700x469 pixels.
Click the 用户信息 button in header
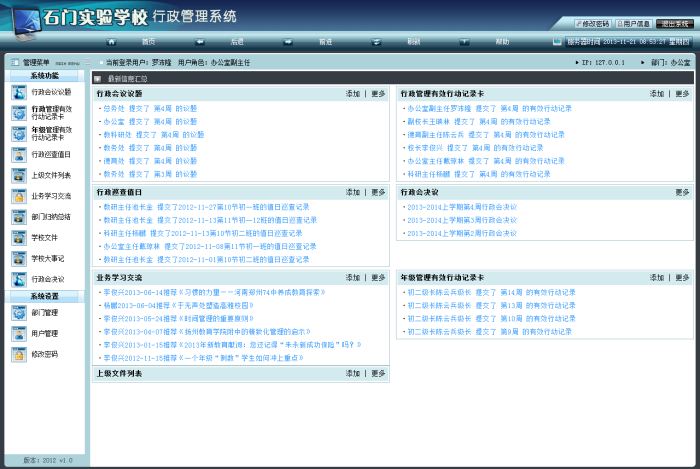[633, 22]
